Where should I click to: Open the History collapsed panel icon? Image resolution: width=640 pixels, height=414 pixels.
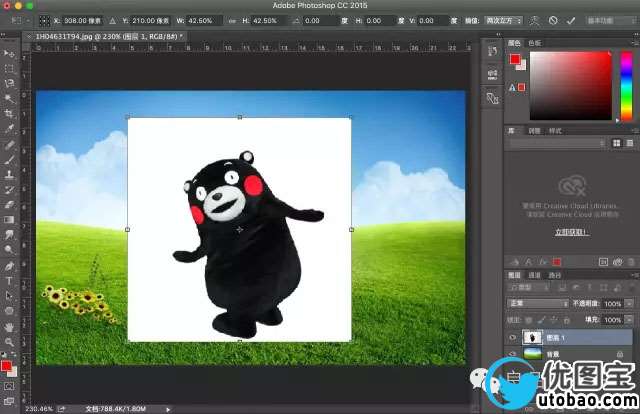tap(492, 51)
